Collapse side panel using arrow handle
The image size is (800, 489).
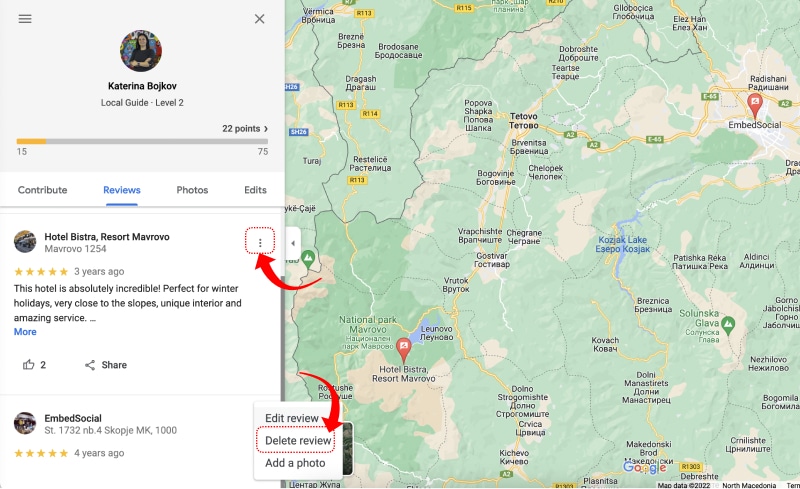tap(292, 243)
